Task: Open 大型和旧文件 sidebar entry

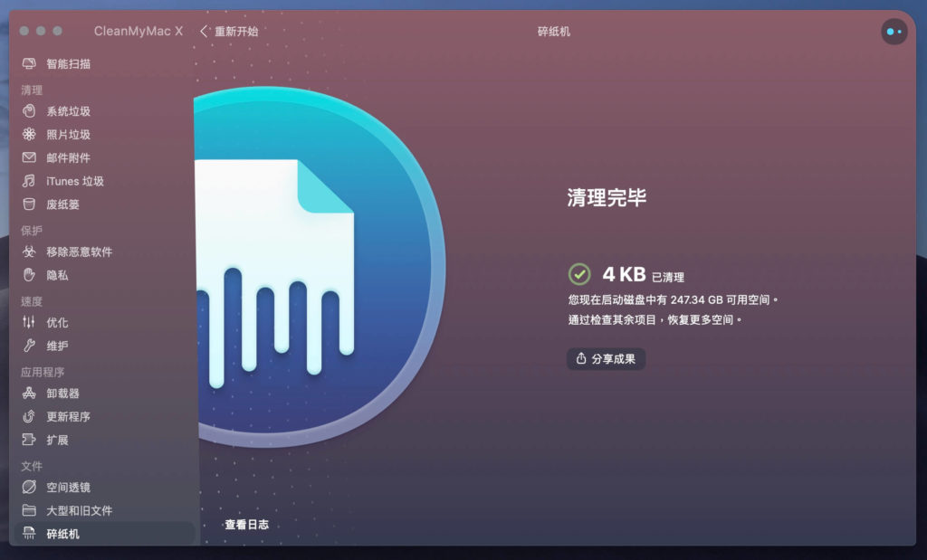Action: pos(80,510)
